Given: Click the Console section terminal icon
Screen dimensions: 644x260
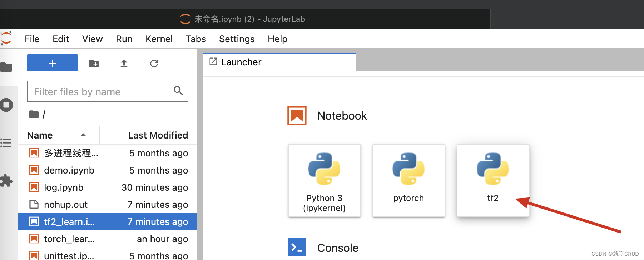Looking at the screenshot, I should tap(297, 247).
